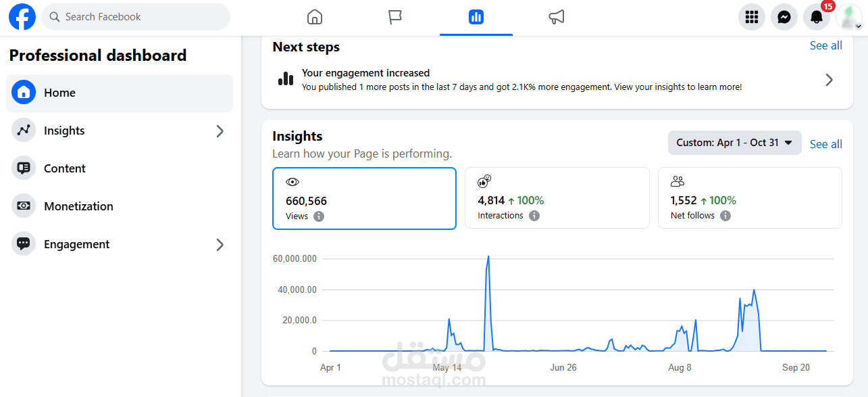Open the Home feed icon
Screen dimensions: 868x397
[x=315, y=17]
